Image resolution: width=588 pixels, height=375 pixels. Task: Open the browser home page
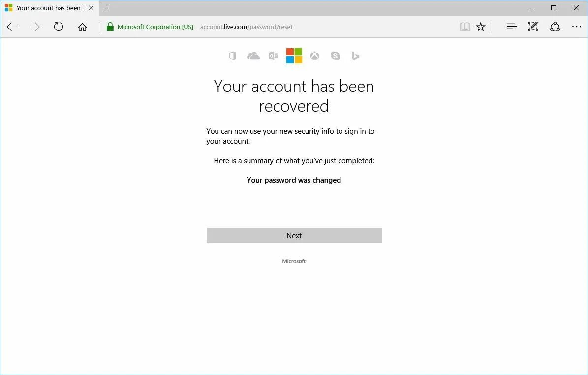[x=83, y=27]
